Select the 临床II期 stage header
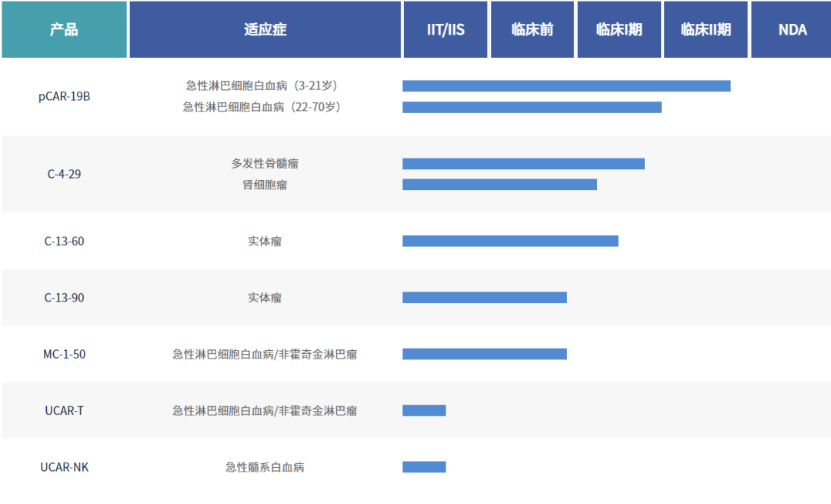The image size is (831, 504). click(706, 30)
